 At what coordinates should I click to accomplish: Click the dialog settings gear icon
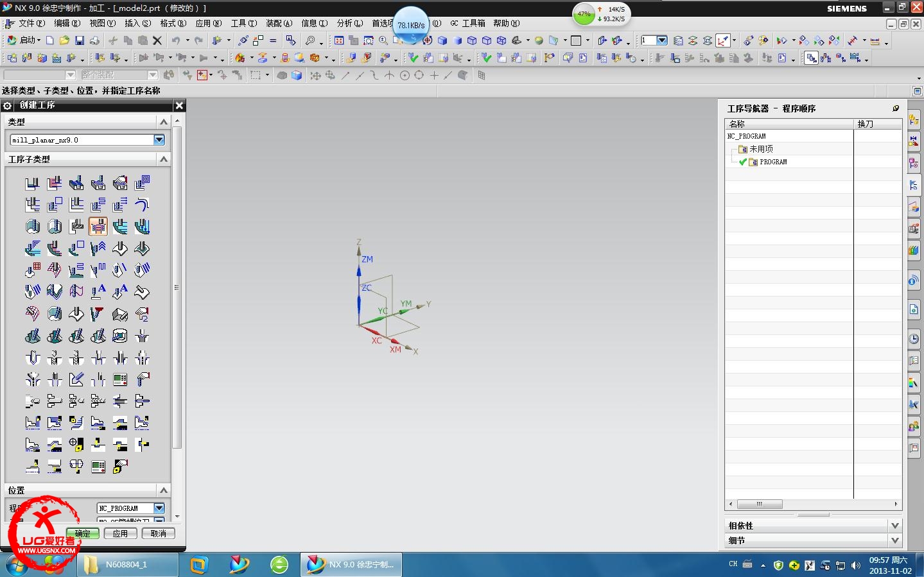(x=8, y=105)
